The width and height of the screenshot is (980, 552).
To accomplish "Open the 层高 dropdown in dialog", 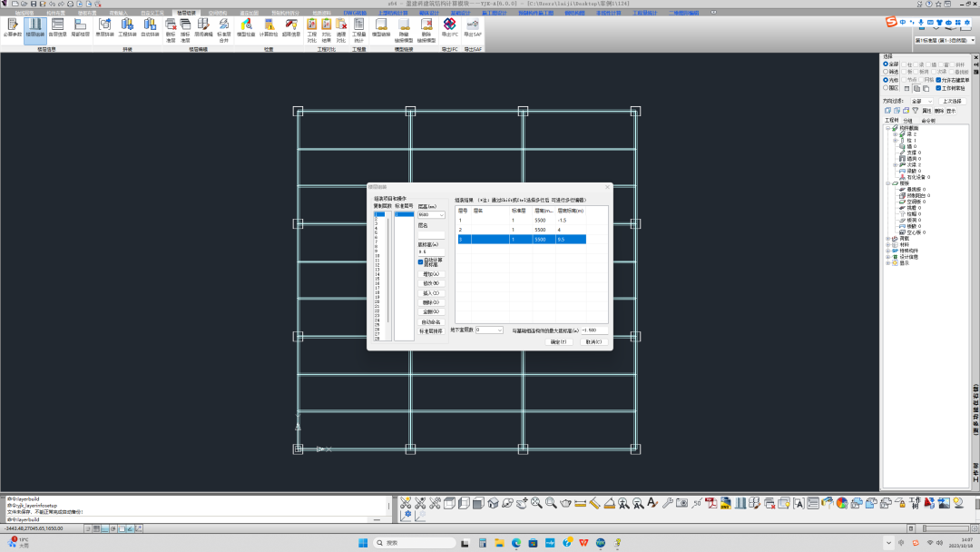I will [441, 214].
